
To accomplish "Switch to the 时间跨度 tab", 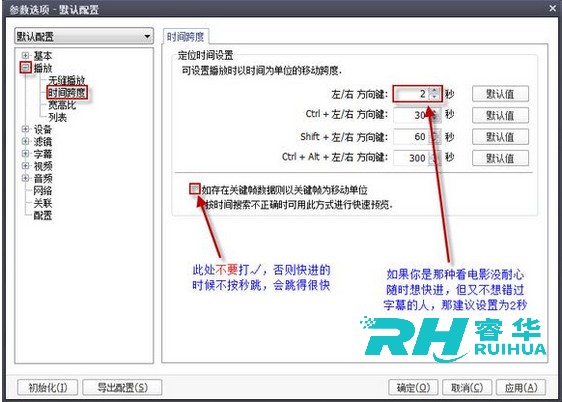I will [x=185, y=37].
